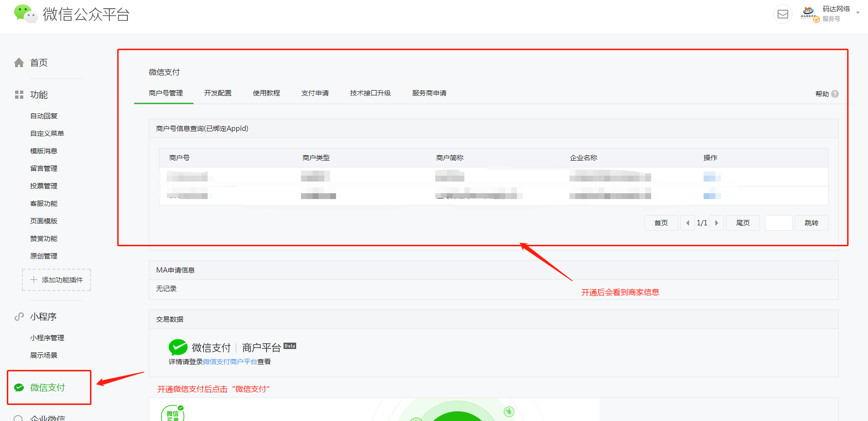Open 客服功能 in the sidebar
868x421 pixels.
tap(44, 203)
